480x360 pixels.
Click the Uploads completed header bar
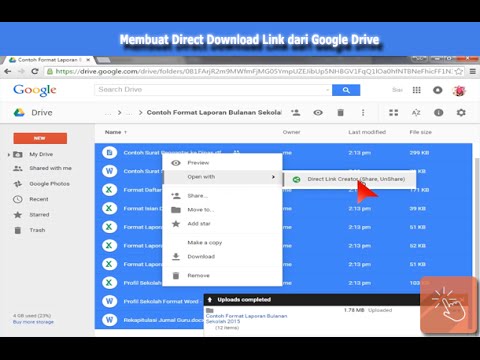312,300
